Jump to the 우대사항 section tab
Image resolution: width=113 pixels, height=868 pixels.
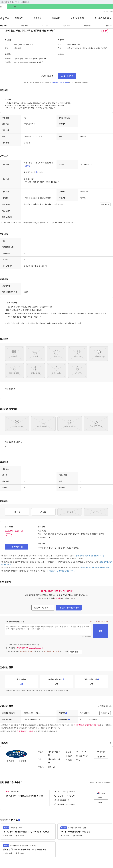[45, 26]
